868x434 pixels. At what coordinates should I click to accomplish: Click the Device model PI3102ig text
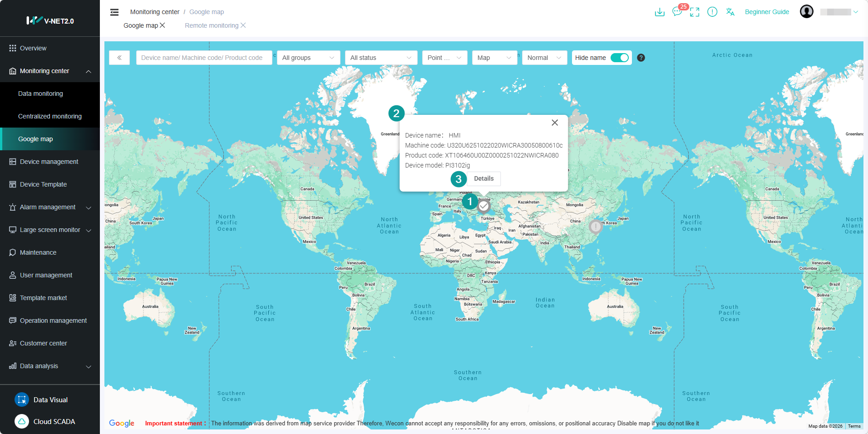pos(438,165)
